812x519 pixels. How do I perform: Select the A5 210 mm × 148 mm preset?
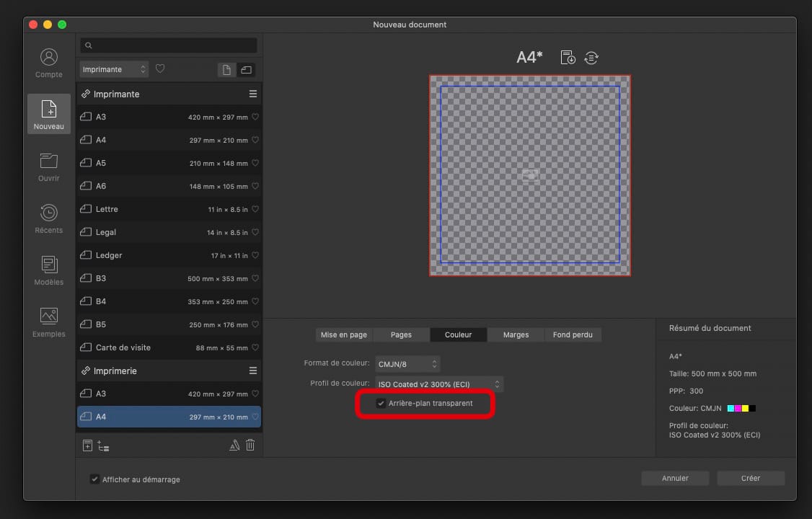pos(169,163)
